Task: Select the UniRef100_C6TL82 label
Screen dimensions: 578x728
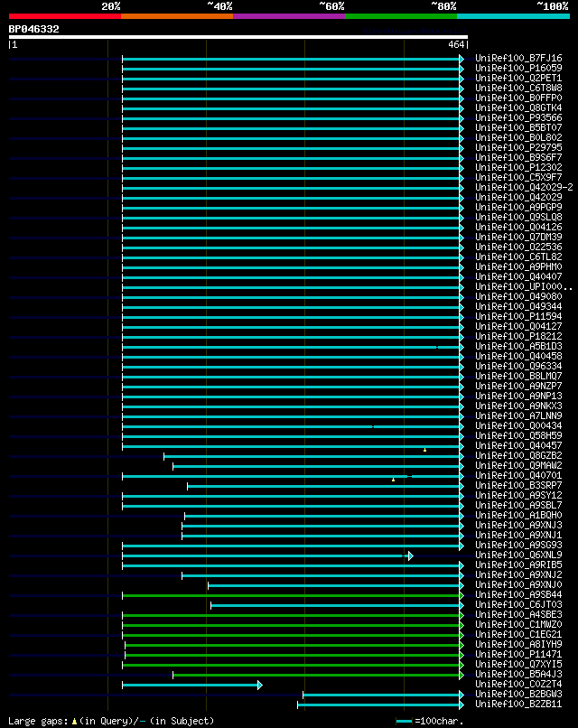Action: pyautogui.click(x=518, y=257)
